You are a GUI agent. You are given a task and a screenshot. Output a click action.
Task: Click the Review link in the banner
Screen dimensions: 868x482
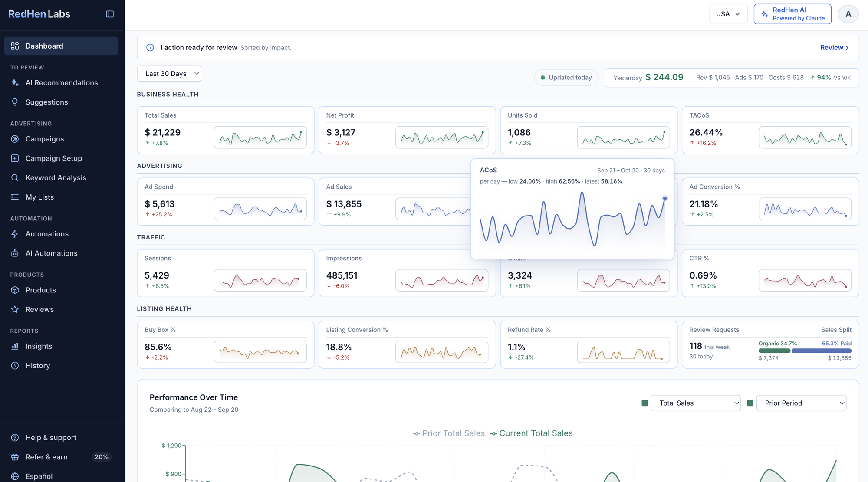834,48
